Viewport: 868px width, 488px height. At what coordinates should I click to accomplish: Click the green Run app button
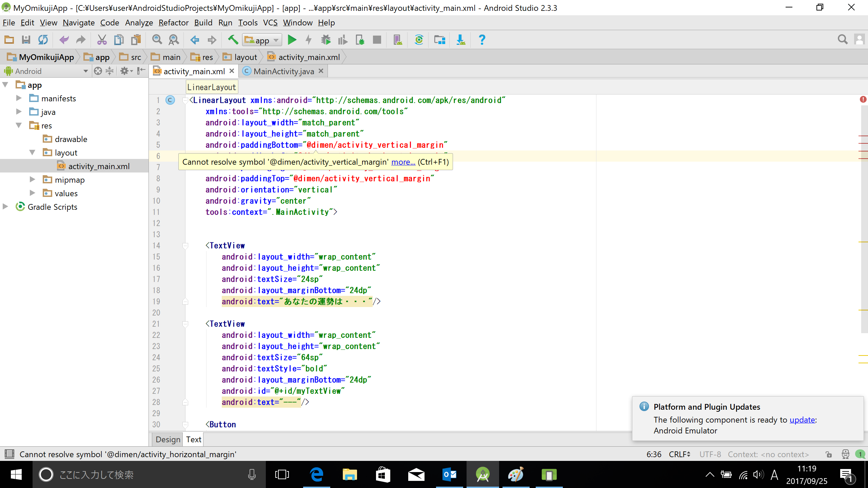(292, 40)
